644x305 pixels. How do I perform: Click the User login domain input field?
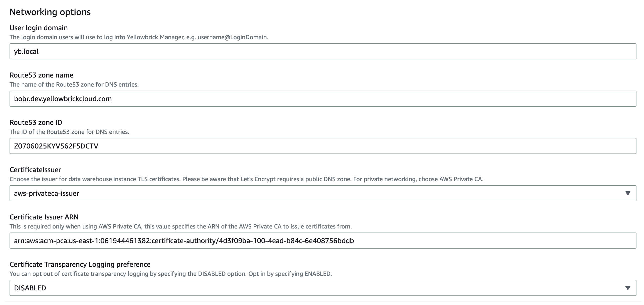[x=323, y=51]
